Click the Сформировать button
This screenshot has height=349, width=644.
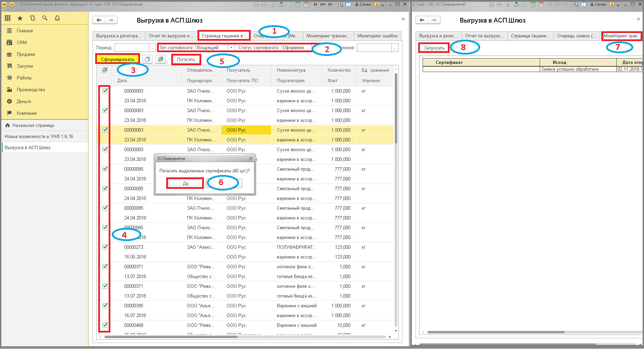tap(117, 59)
